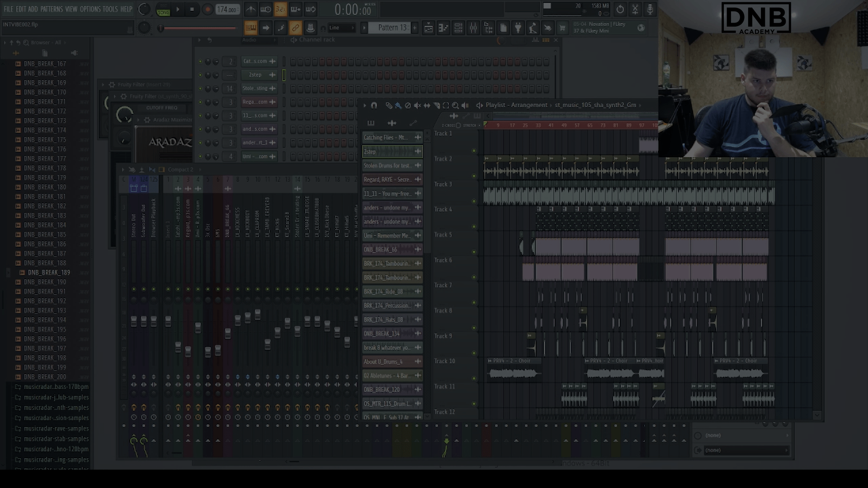Select Catching Flies clip in playlist picker
This screenshot has width=868, height=488.
392,137
